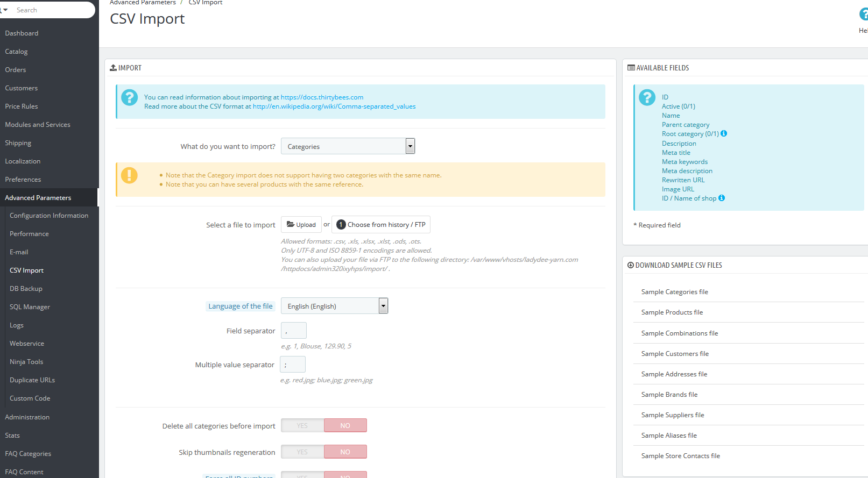Screen dimensions: 868x478
Task: Set Delete all categories before import to Yes
Action: pos(302,426)
